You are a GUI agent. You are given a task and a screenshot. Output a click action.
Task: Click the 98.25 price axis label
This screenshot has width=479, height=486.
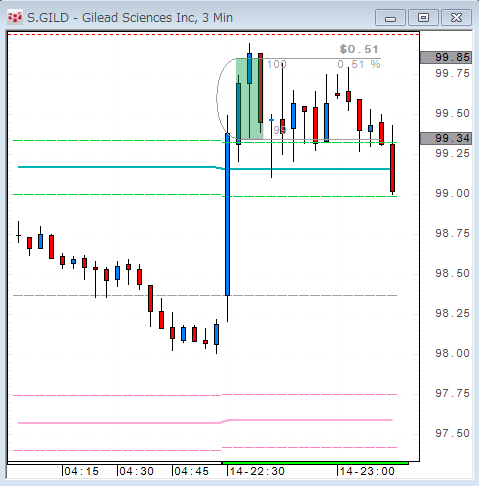(x=452, y=313)
